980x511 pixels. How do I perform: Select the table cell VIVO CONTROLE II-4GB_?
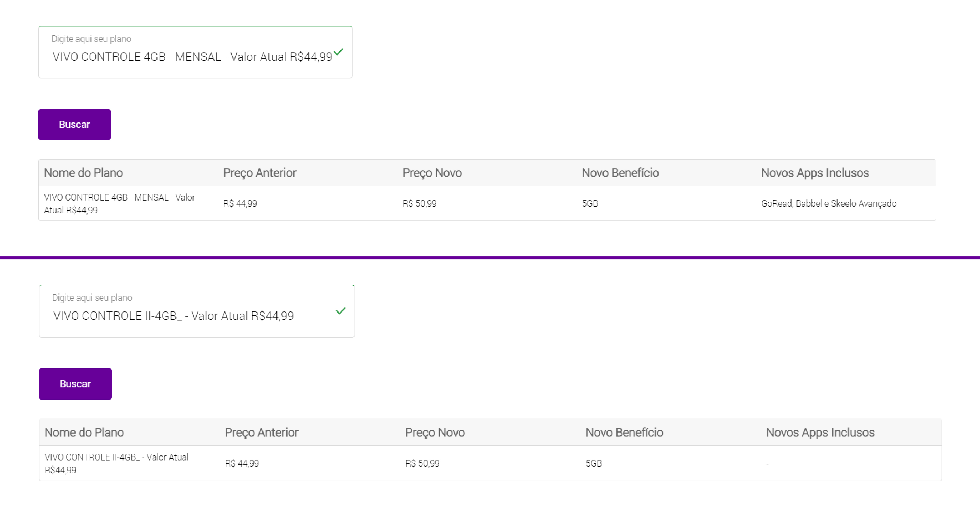coord(116,463)
